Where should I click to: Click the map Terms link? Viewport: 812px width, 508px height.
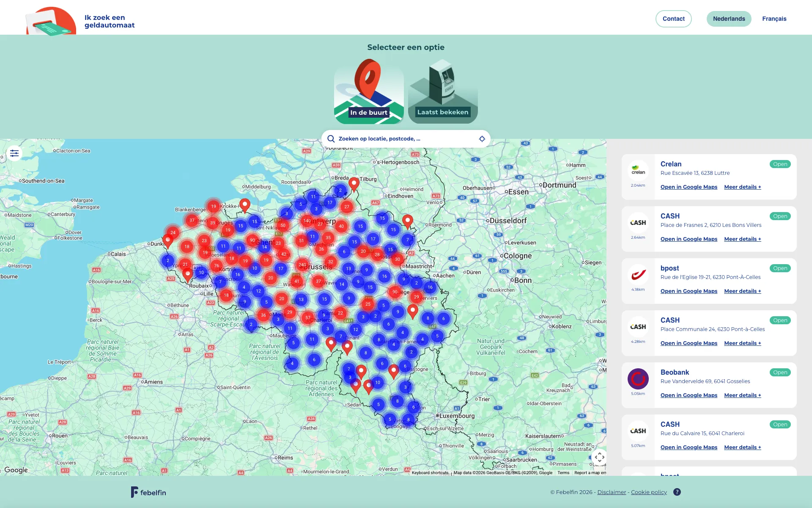(563, 473)
